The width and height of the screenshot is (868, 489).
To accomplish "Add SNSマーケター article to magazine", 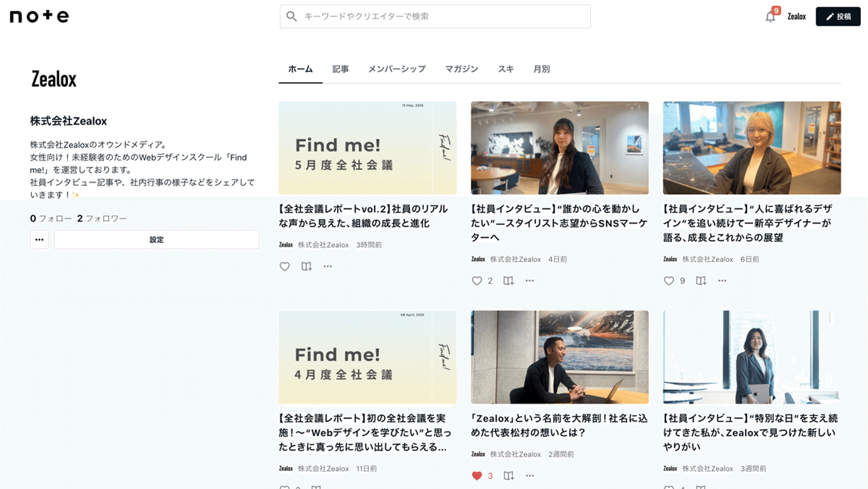I will [x=508, y=281].
